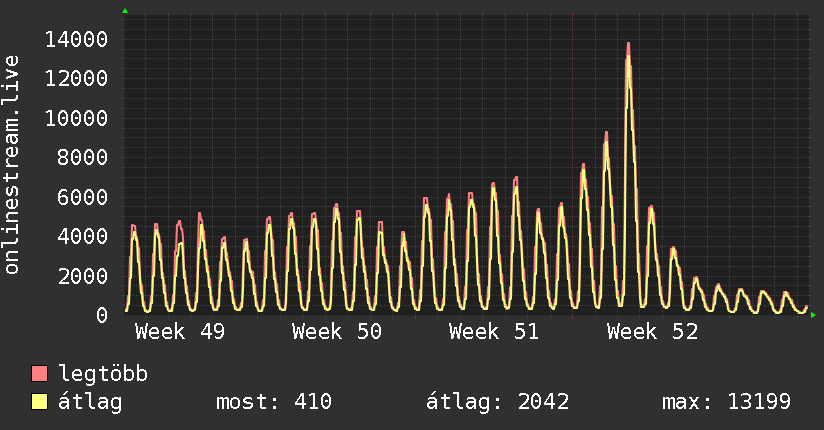Click the onlinestream.live vertical axis title
This screenshot has height=430, width=824.
(11, 165)
